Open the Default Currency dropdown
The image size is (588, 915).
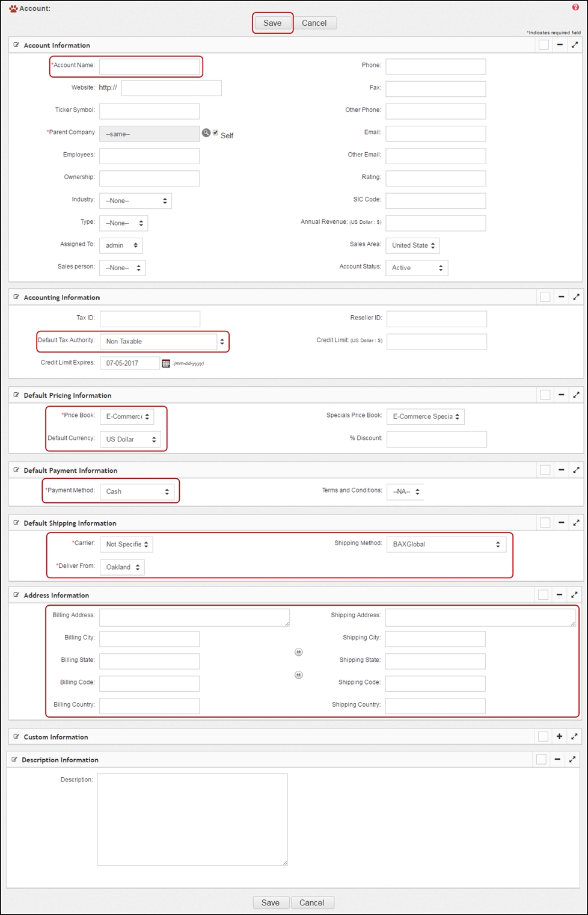tap(130, 439)
